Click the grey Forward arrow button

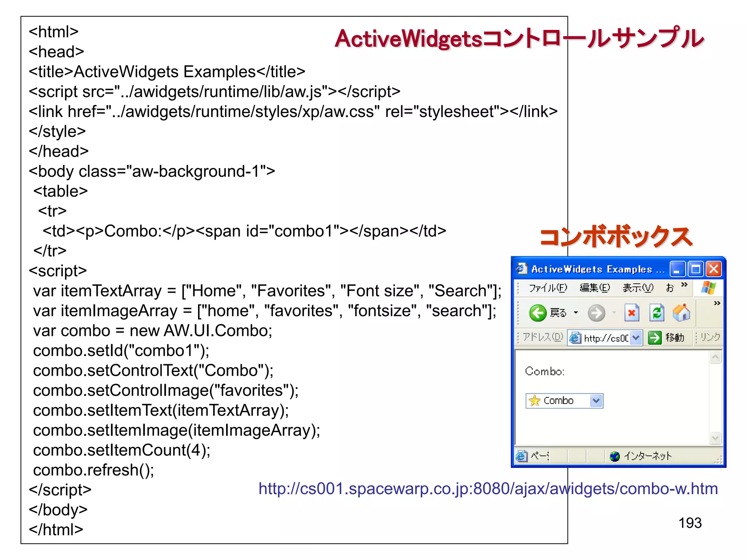coord(596,313)
